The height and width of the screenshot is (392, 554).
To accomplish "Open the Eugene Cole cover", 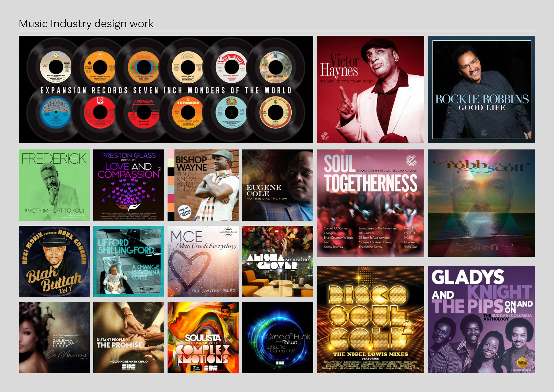I will point(277,185).
